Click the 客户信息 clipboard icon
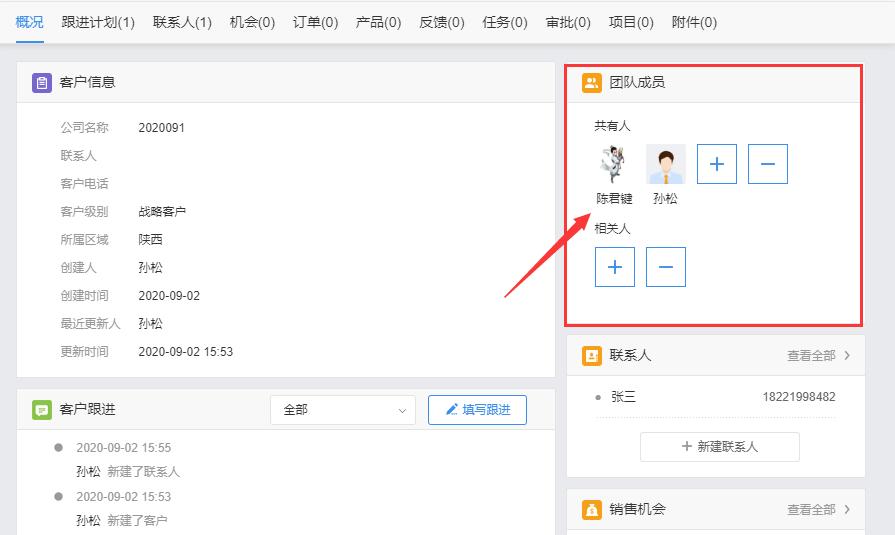 (42, 83)
